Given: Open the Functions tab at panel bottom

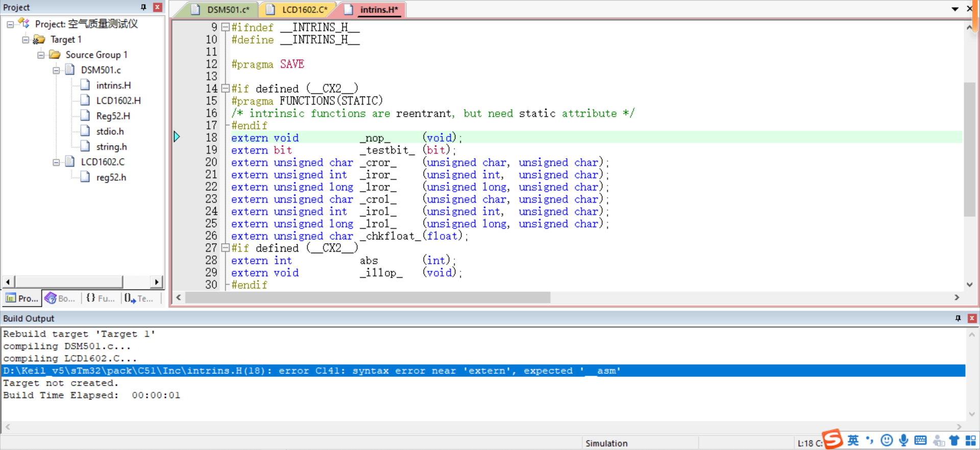Looking at the screenshot, I should pyautogui.click(x=101, y=298).
